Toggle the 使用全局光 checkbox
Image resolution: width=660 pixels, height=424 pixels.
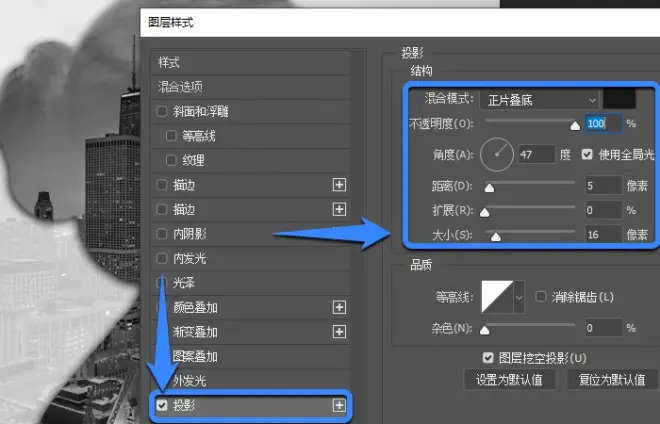[587, 154]
